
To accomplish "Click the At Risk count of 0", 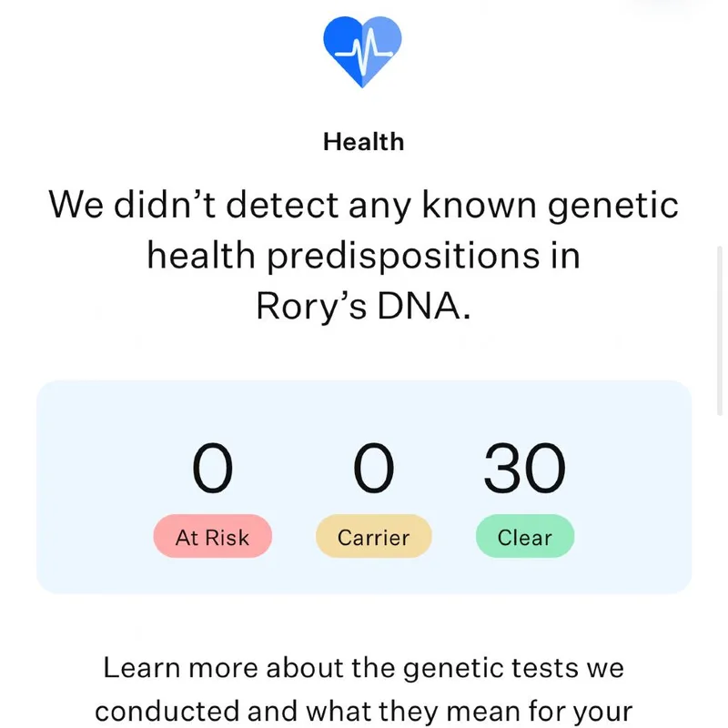I will tap(212, 470).
